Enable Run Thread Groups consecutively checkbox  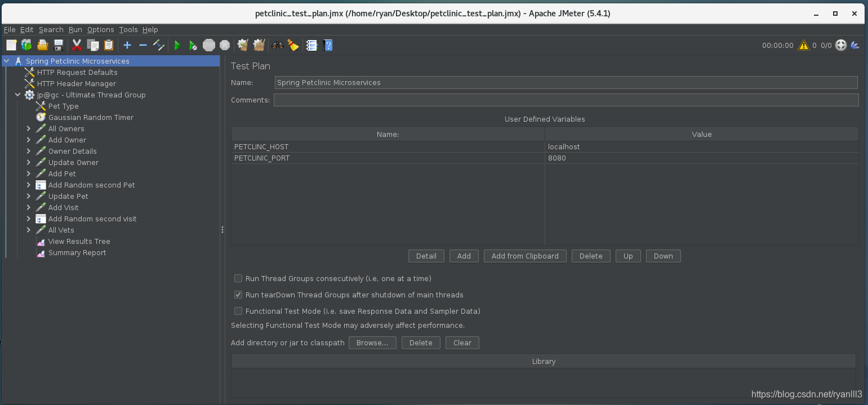click(x=238, y=278)
